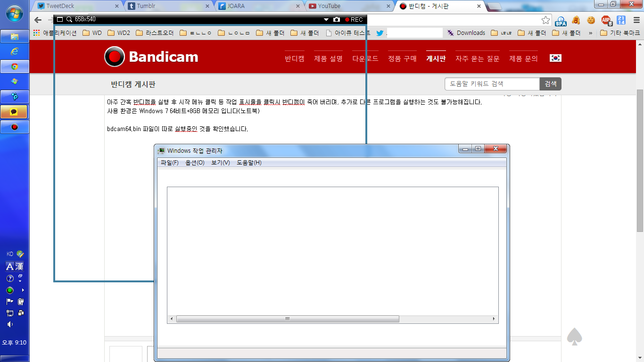Open the Chrome hamburger menu
The image size is (644, 362).
(636, 20)
